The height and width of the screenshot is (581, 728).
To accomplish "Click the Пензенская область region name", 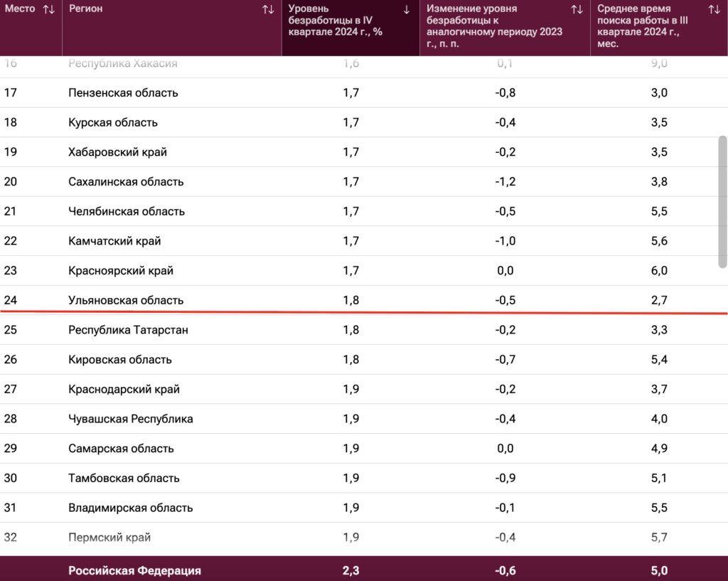I will click(x=123, y=93).
